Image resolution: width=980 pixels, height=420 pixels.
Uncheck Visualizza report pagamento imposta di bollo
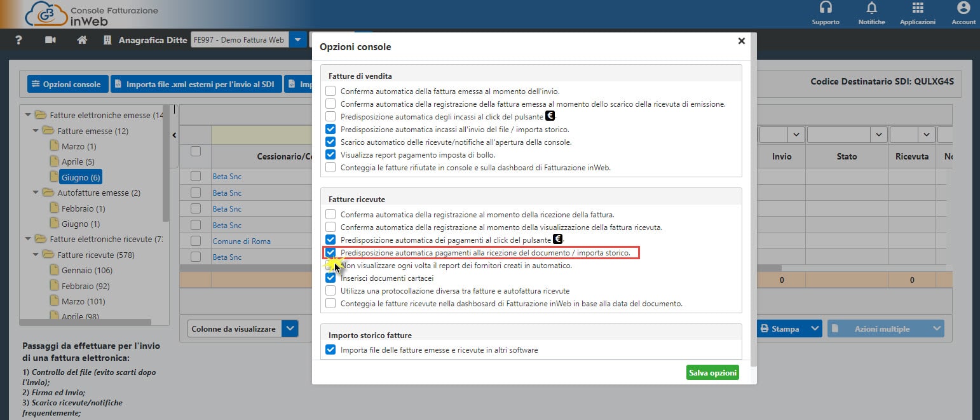click(x=330, y=154)
